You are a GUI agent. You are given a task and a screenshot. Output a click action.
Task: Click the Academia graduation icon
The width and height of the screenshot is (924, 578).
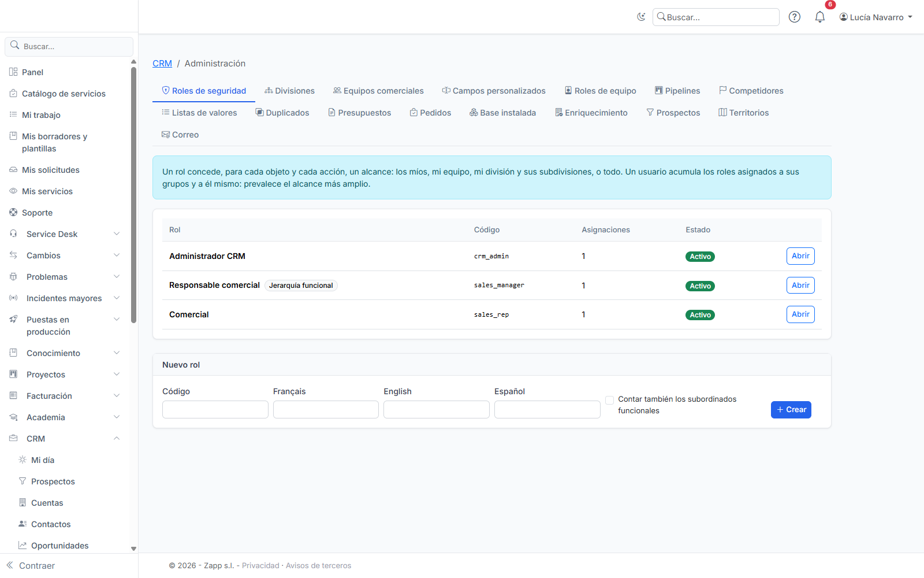coord(13,417)
